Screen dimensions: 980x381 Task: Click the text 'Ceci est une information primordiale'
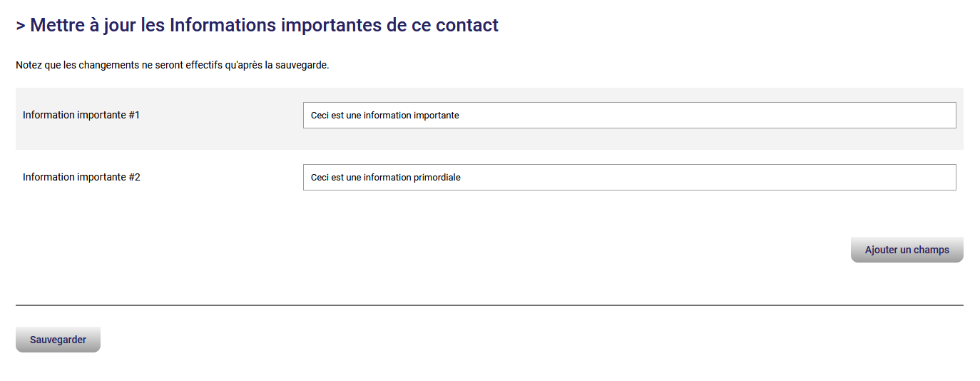(x=385, y=177)
